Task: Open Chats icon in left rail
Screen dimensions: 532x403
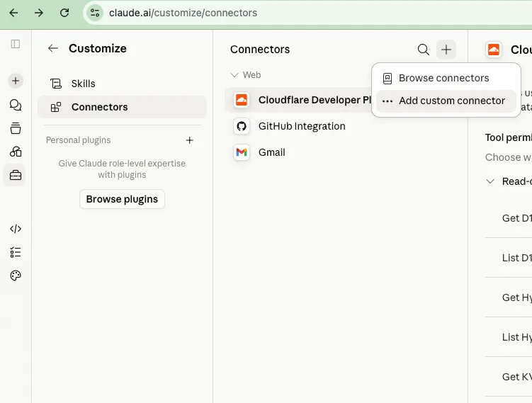Action: point(16,105)
